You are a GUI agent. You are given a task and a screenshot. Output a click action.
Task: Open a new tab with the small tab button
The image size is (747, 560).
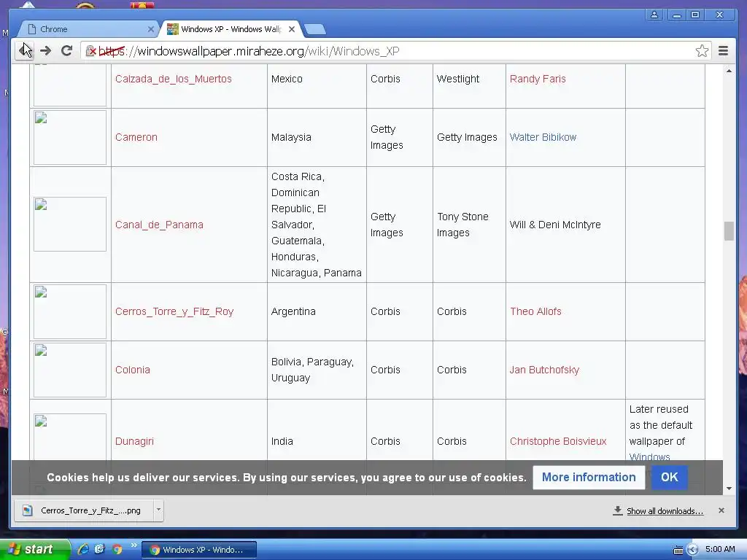click(315, 29)
